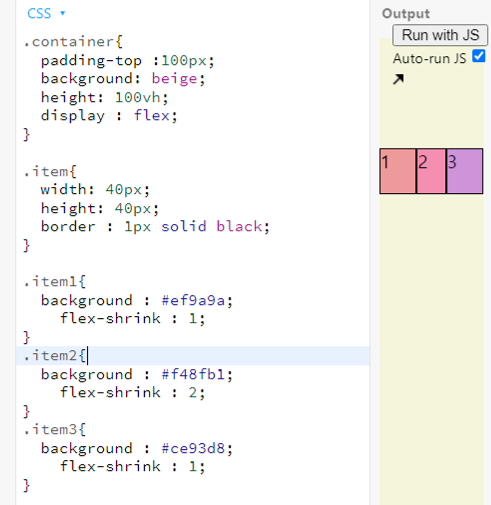Click the .item{ selector line

point(50,171)
